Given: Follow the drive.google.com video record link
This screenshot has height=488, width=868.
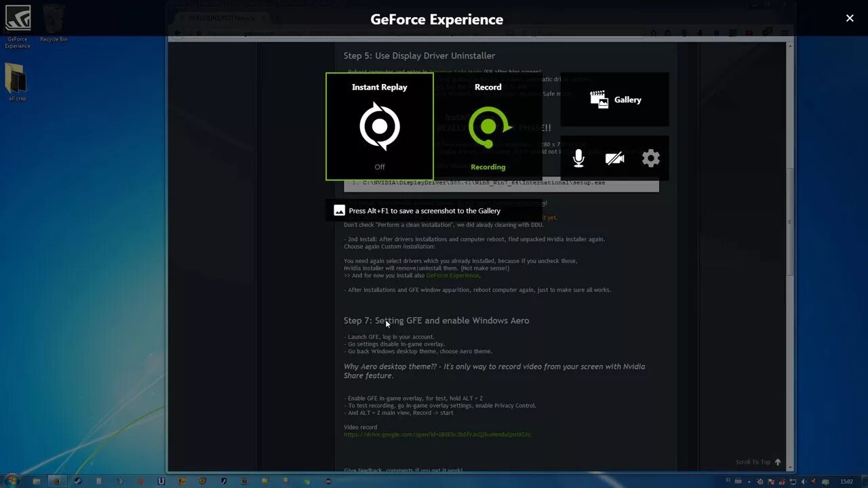Looking at the screenshot, I should pyautogui.click(x=437, y=434).
